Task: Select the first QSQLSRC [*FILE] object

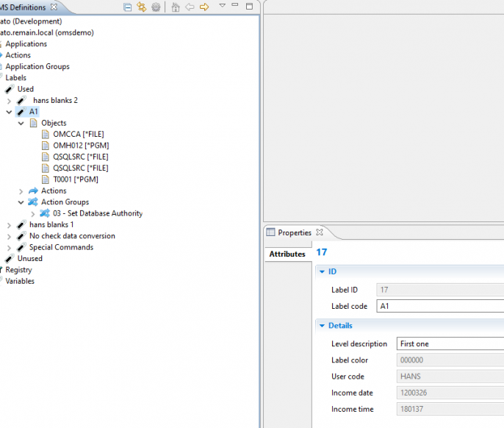Action: tap(81, 157)
